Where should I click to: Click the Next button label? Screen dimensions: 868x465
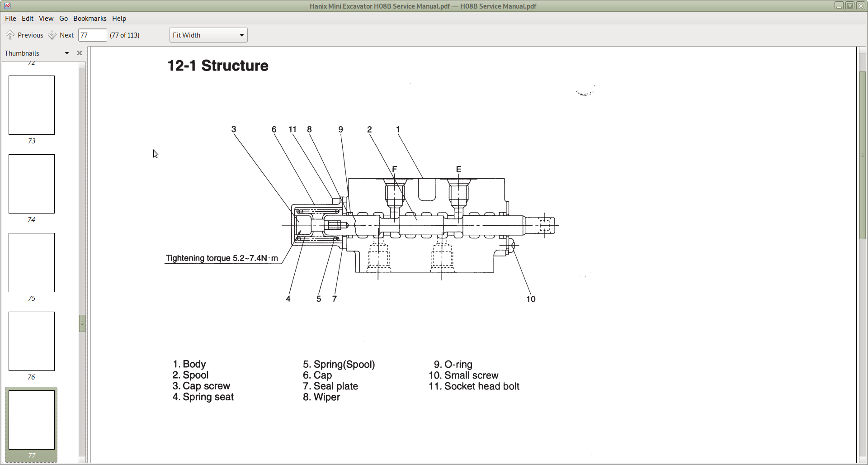tap(66, 35)
